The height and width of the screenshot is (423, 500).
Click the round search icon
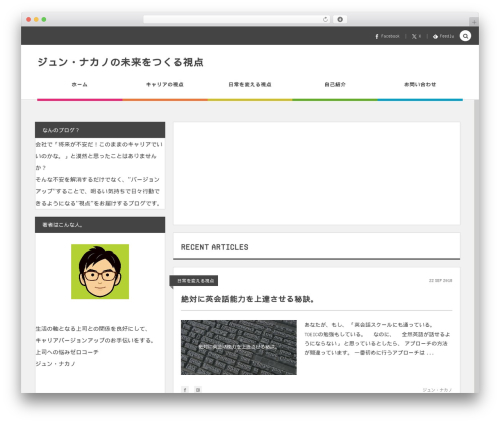point(465,36)
